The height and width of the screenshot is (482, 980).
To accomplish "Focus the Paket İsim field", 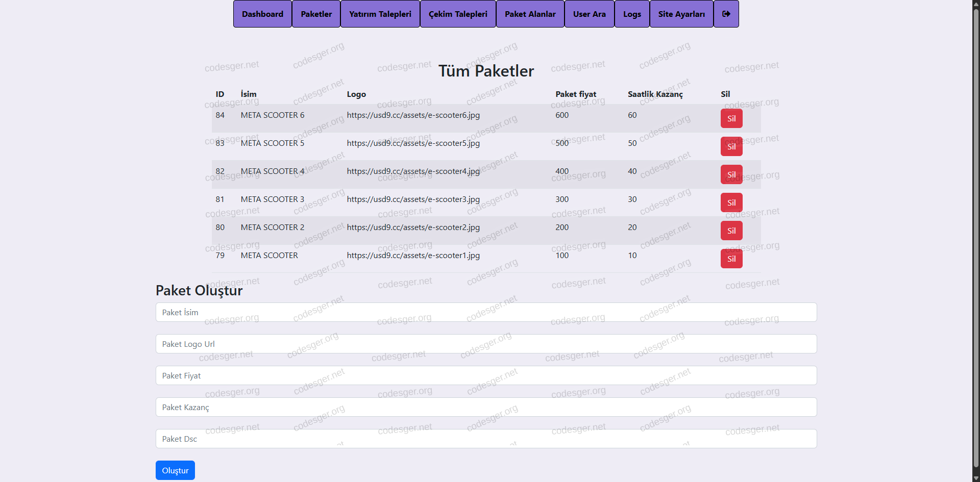I will pos(486,312).
